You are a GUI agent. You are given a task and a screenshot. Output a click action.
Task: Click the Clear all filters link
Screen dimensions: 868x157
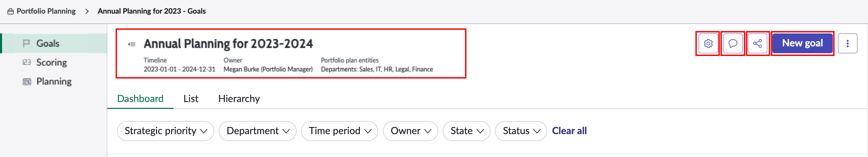(569, 131)
